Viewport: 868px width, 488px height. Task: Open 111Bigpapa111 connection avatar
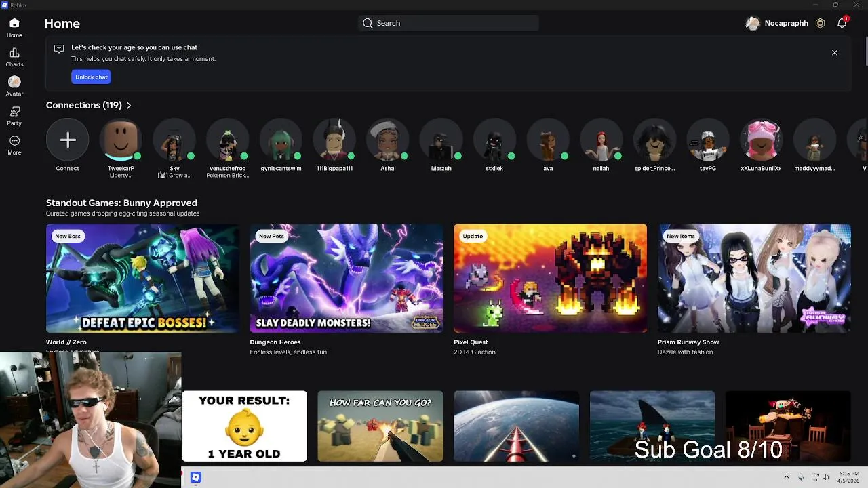pyautogui.click(x=334, y=140)
